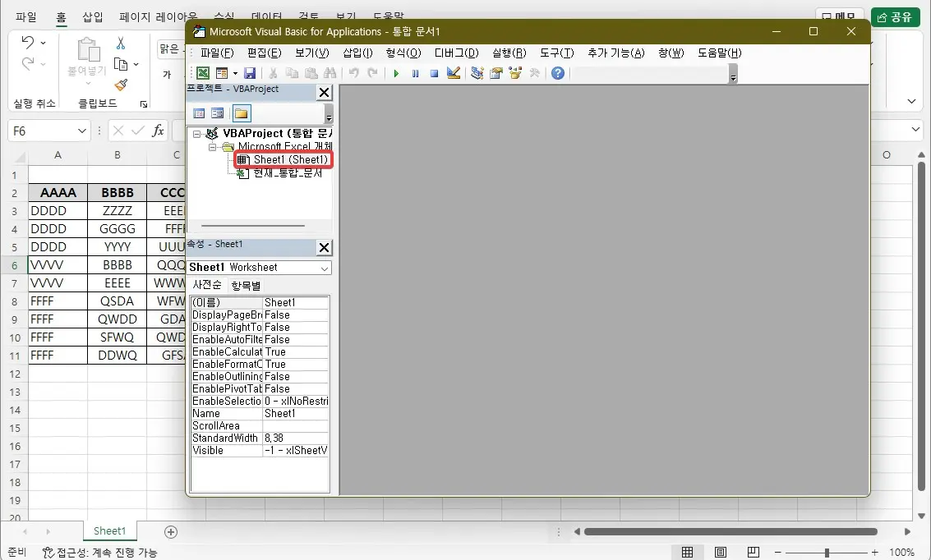
Task: Open the VBA 보기(V) menu
Action: [311, 53]
